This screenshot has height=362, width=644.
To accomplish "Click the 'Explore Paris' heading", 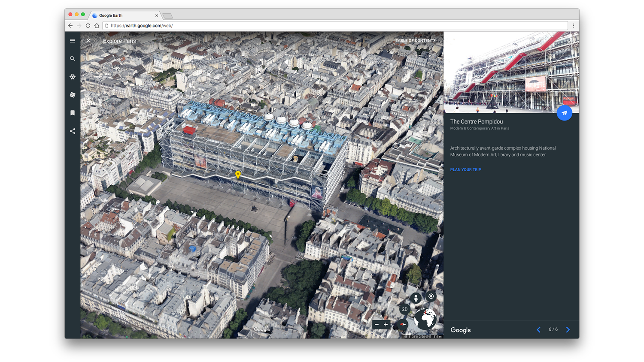I will 119,41.
